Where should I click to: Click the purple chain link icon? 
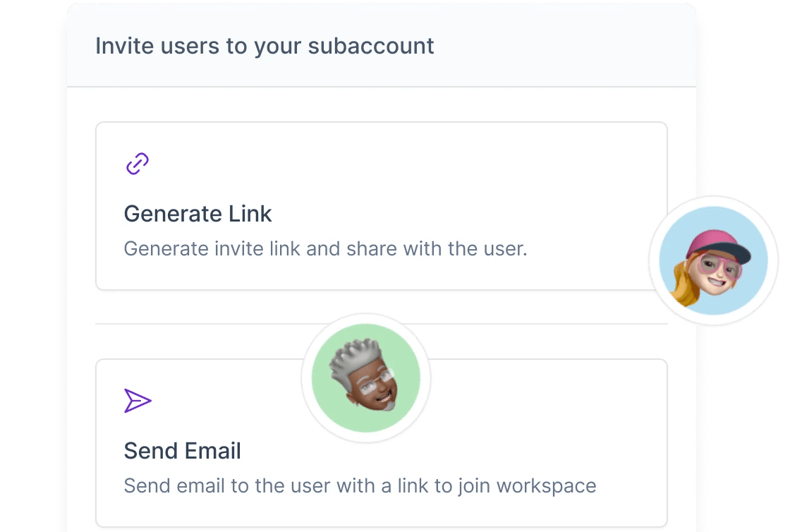click(137, 164)
